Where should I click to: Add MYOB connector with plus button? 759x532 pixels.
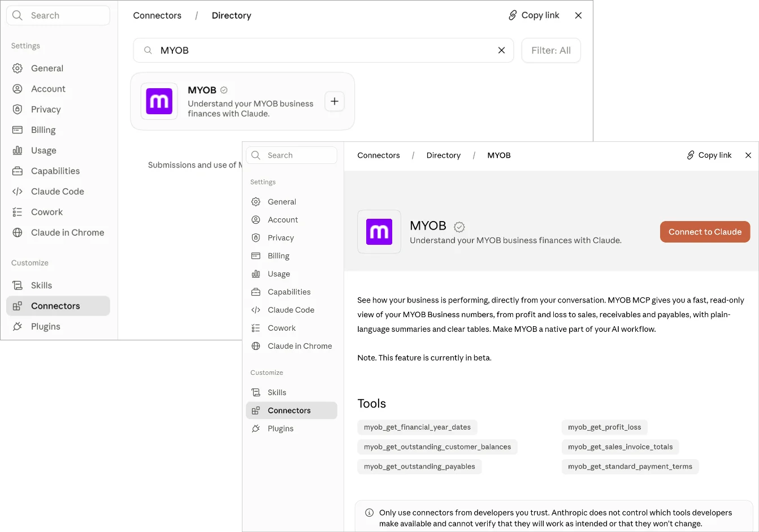[335, 101]
